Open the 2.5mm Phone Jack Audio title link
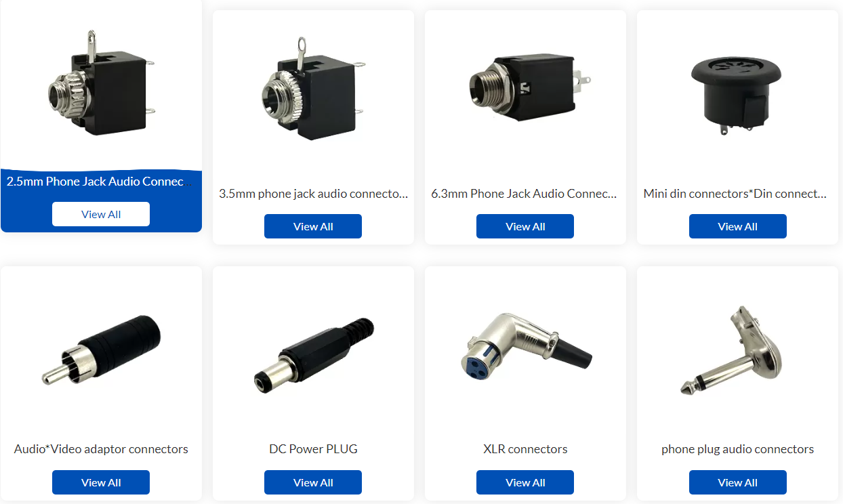The image size is (843, 504). [x=96, y=182]
